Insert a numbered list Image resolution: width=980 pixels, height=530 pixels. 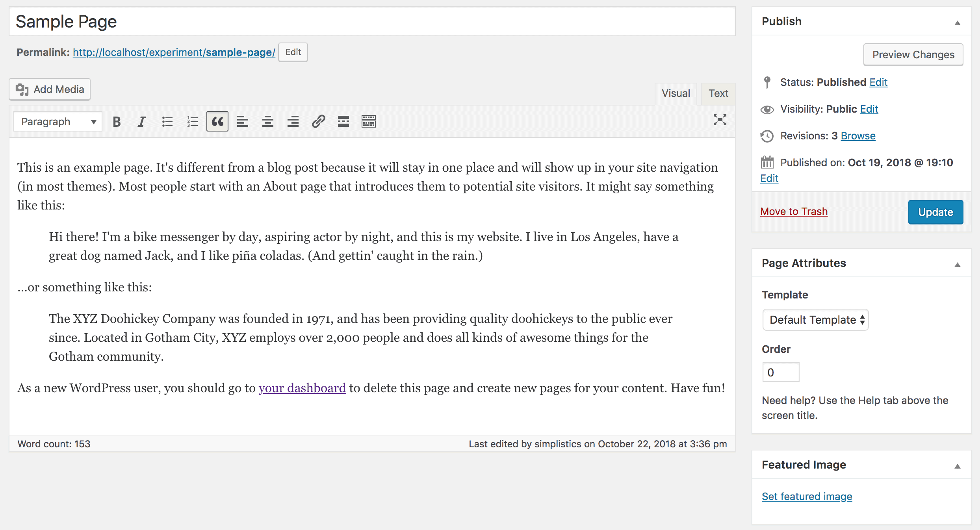pos(192,122)
